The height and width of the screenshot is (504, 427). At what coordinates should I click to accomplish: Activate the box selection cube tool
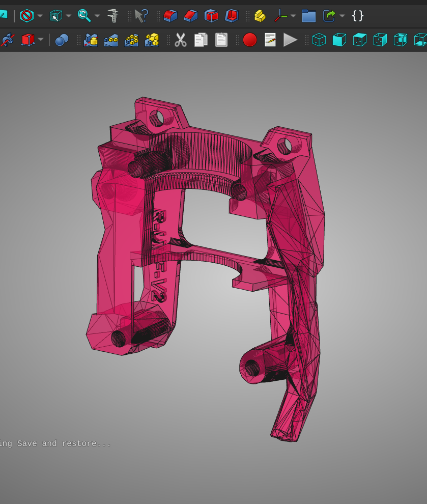55,15
